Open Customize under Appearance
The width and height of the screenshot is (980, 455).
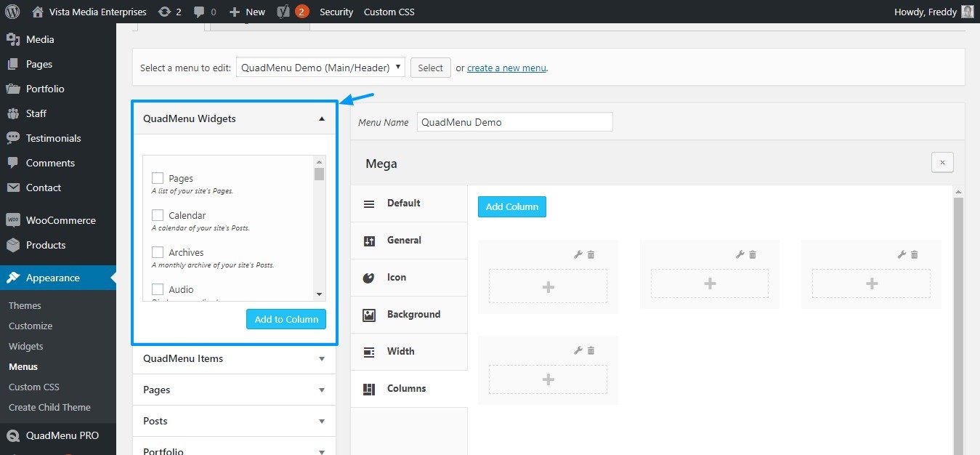[31, 326]
